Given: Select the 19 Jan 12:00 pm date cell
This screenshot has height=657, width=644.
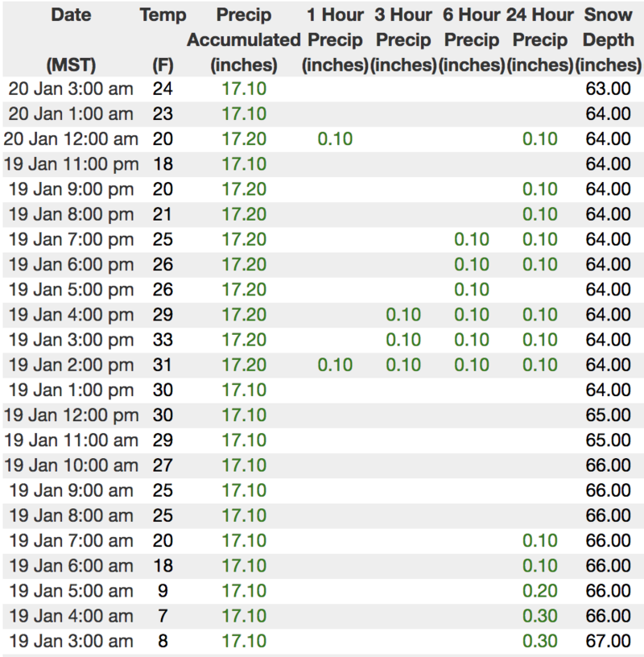Looking at the screenshot, I should tap(70, 416).
